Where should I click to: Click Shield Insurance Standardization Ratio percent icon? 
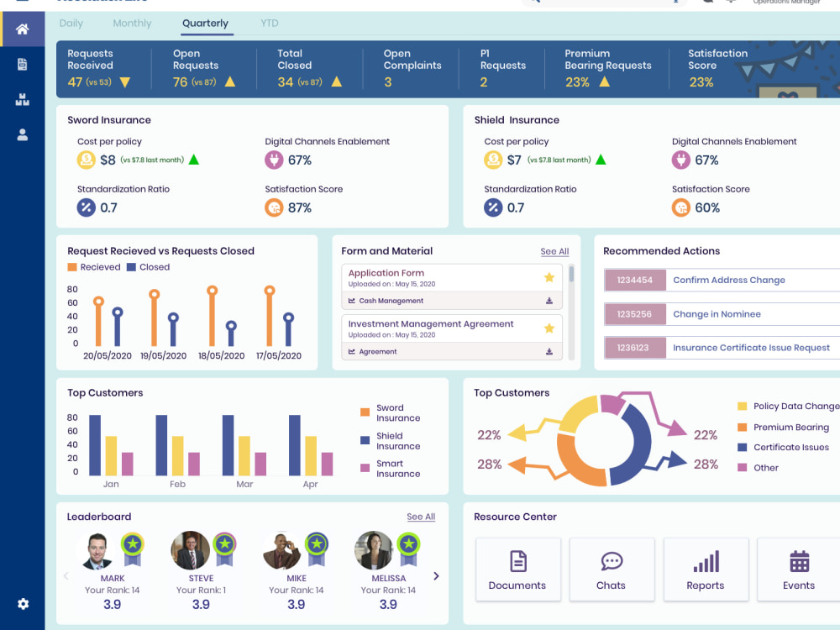click(x=493, y=207)
